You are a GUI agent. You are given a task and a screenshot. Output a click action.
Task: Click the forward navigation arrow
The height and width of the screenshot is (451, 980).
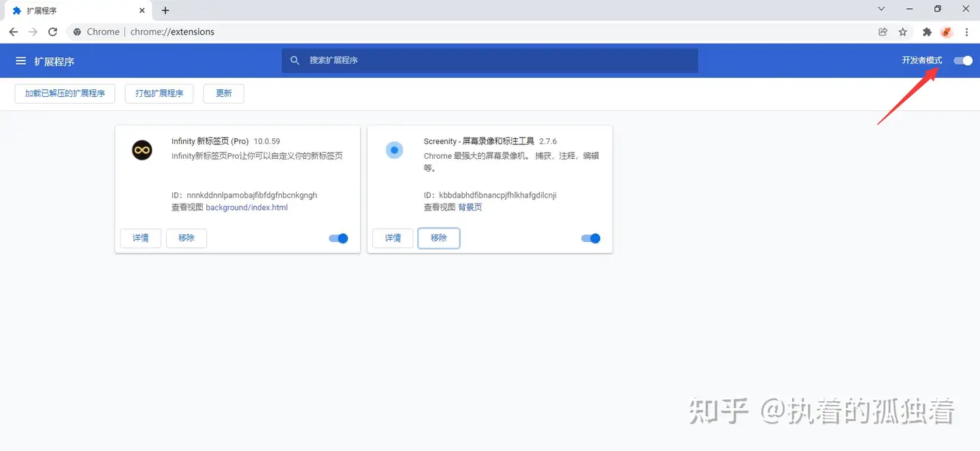pyautogui.click(x=33, y=32)
